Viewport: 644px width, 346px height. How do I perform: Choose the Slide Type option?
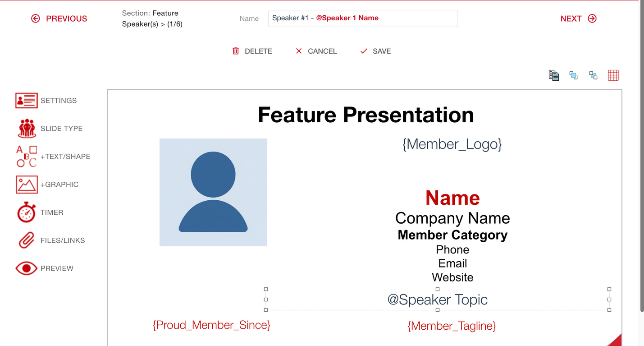(x=49, y=129)
